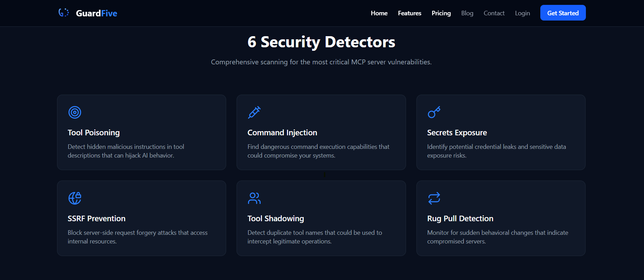The image size is (644, 280).
Task: Click the SSRF Prevention globe-lock icon
Action: (75, 198)
